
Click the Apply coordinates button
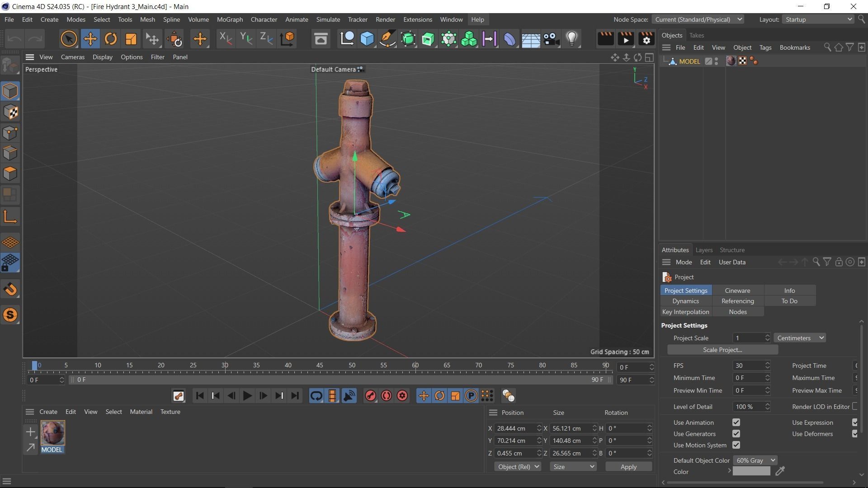[x=628, y=467]
